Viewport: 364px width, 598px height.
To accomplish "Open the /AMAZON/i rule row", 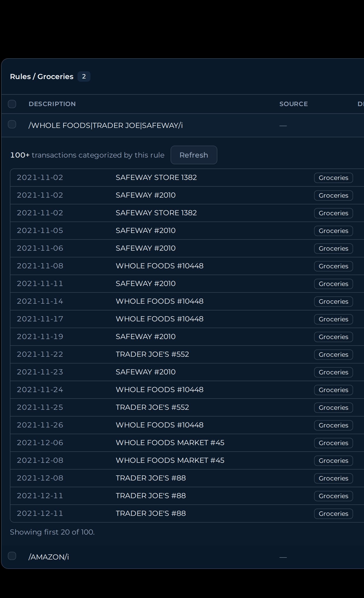I will coord(183,557).
